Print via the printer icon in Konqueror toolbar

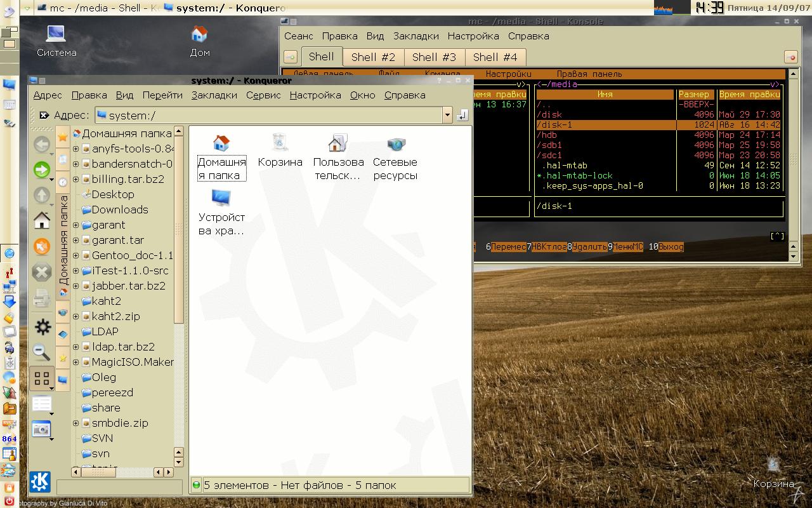coord(42,297)
